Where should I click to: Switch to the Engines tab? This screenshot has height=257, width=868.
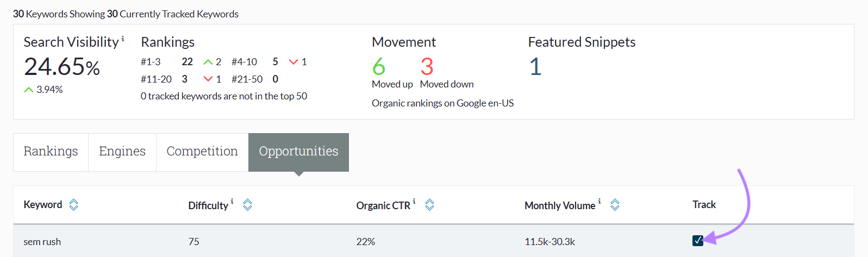122,152
